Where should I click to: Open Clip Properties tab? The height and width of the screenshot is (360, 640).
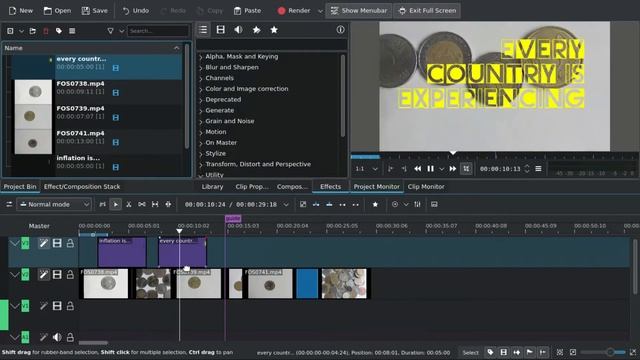click(252, 187)
